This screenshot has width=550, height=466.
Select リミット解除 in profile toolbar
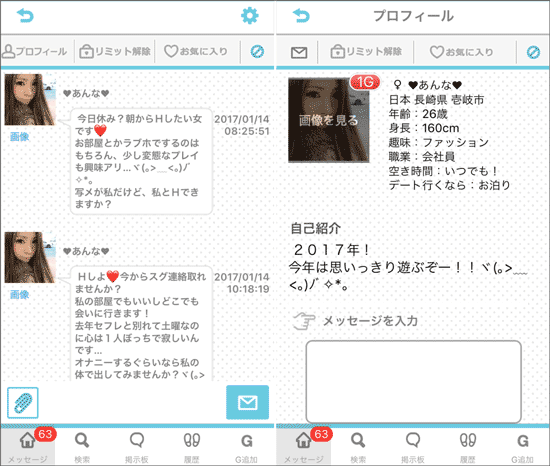click(x=366, y=52)
